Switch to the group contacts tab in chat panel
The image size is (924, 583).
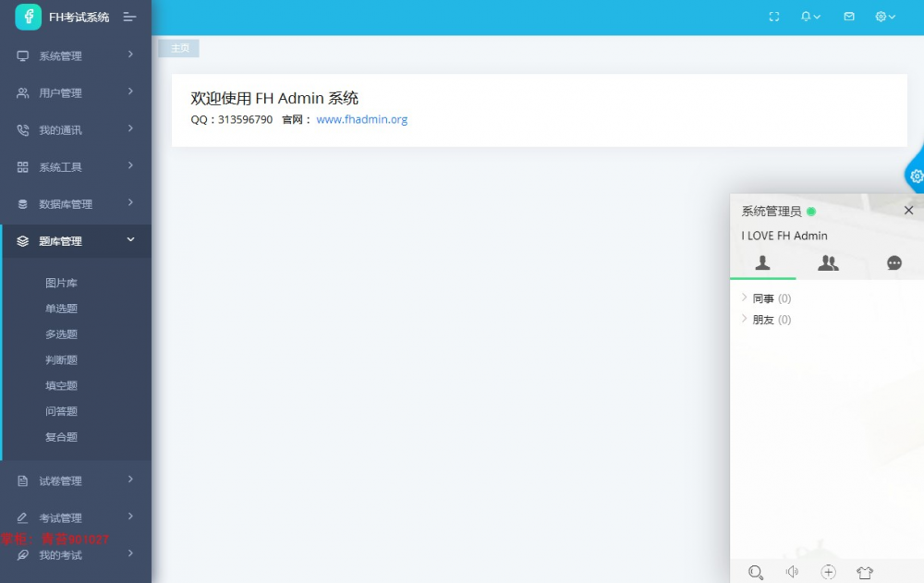click(828, 263)
